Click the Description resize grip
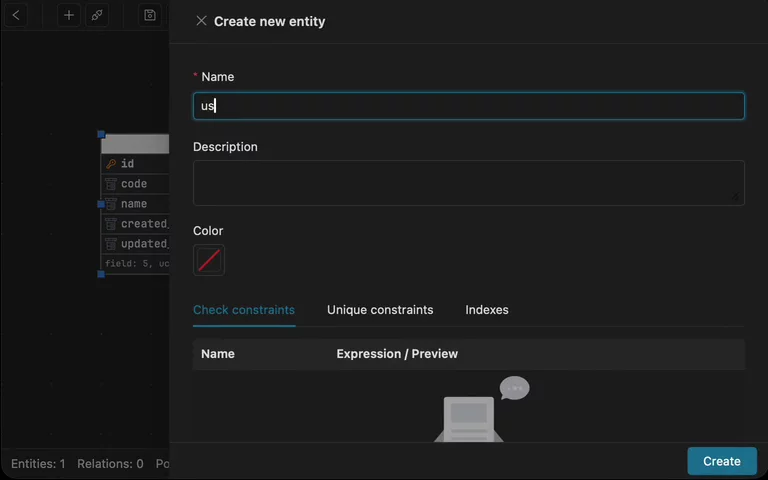This screenshot has width=768, height=480. coord(736,196)
